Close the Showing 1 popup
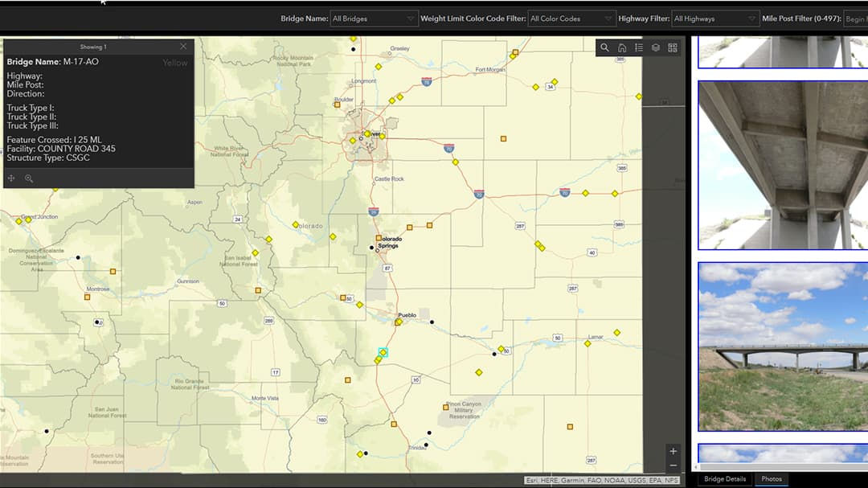The height and width of the screenshot is (488, 868). click(x=183, y=46)
